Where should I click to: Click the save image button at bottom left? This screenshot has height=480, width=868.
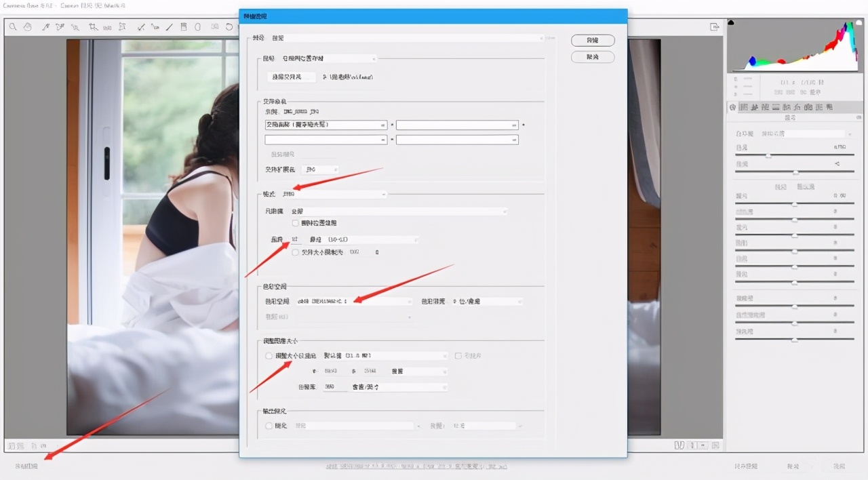[27, 466]
